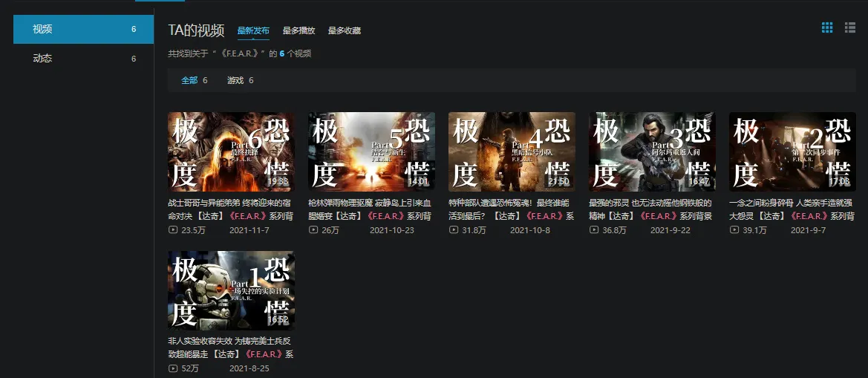Click play-count icon beside 23.5万

173,229
